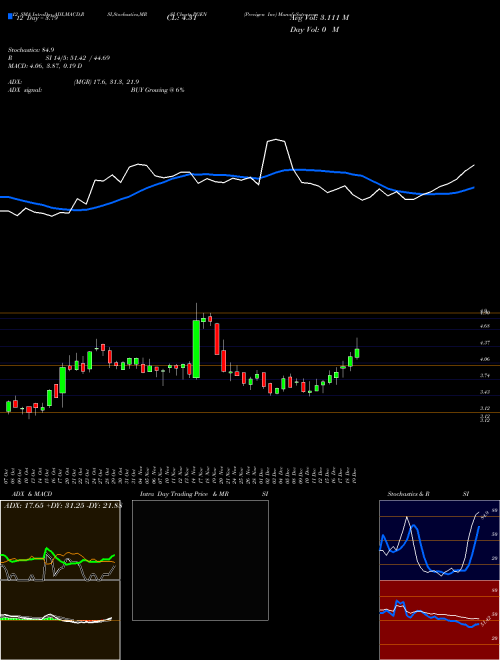Click the 3.43 price axis label

pyautogui.click(x=485, y=392)
